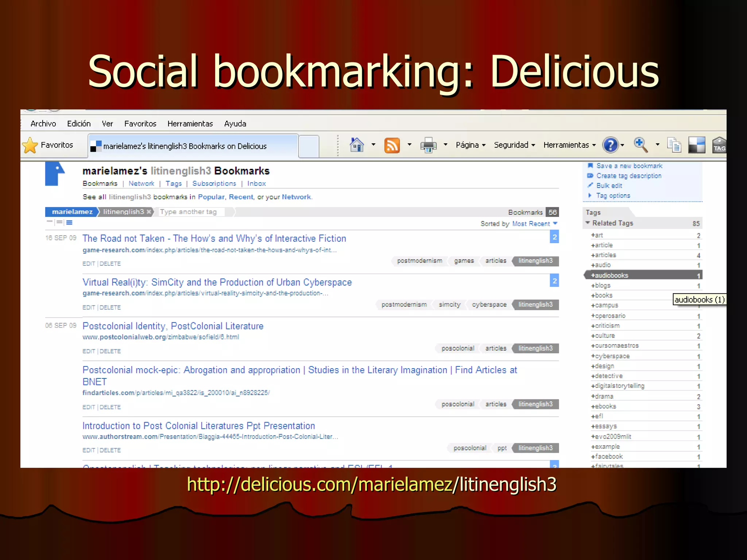The image size is (747, 560).
Task: Select the medium detail view icon
Action: pos(59,222)
